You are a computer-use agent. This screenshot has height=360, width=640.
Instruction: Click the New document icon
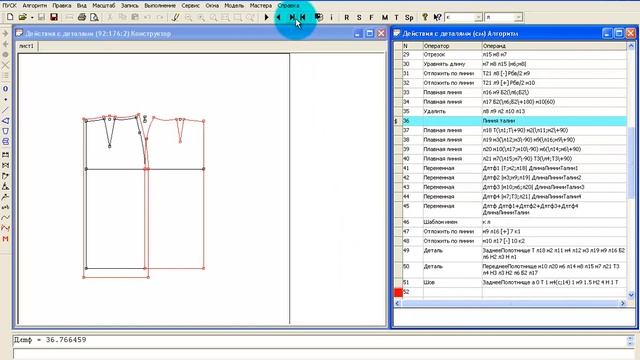10,17
